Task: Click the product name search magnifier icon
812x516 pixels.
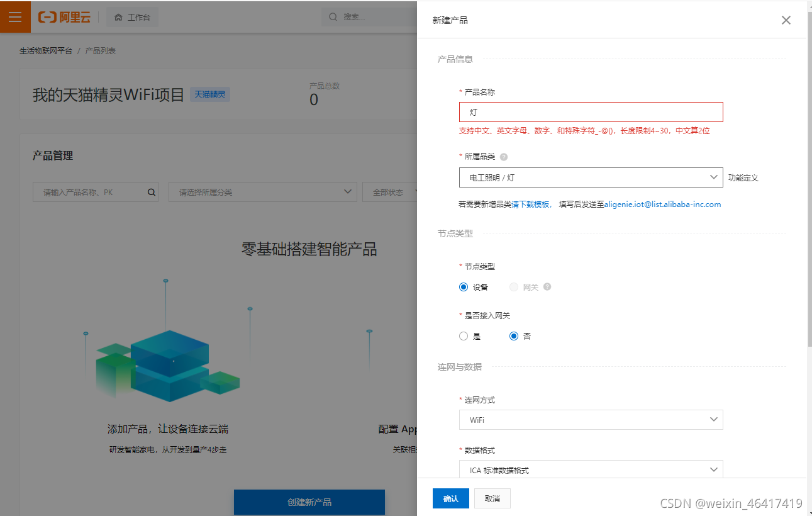Action: [152, 193]
